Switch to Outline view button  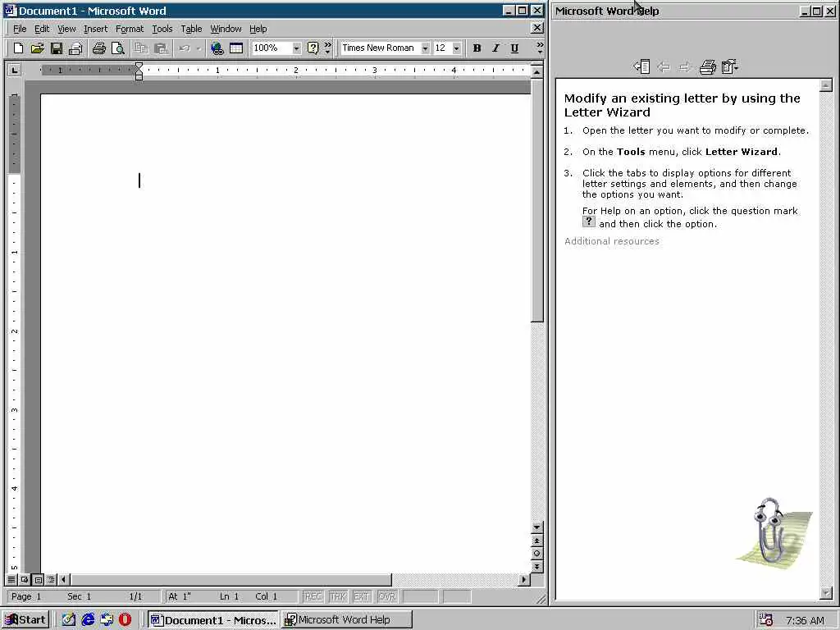(51, 579)
